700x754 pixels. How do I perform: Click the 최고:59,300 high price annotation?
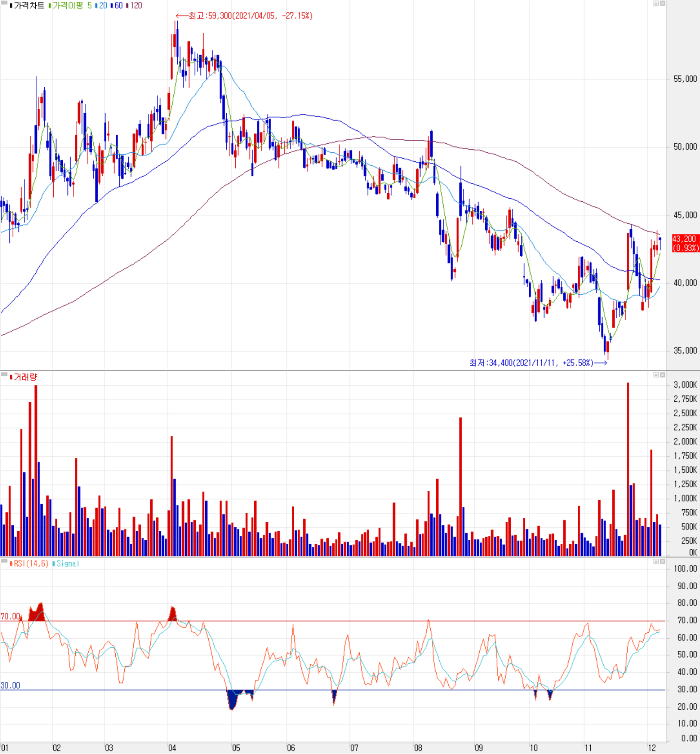[244, 16]
